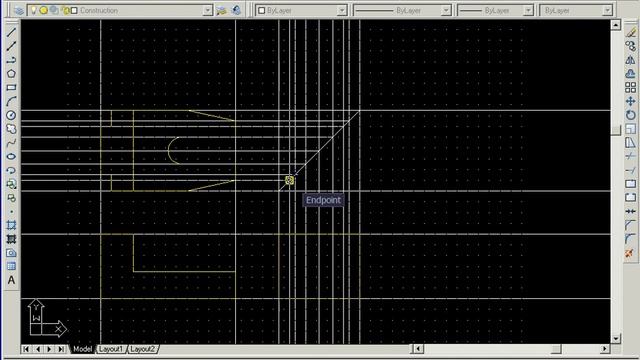This screenshot has height=360, width=640.
Task: Select the Chamfer tool
Action: (x=630, y=225)
